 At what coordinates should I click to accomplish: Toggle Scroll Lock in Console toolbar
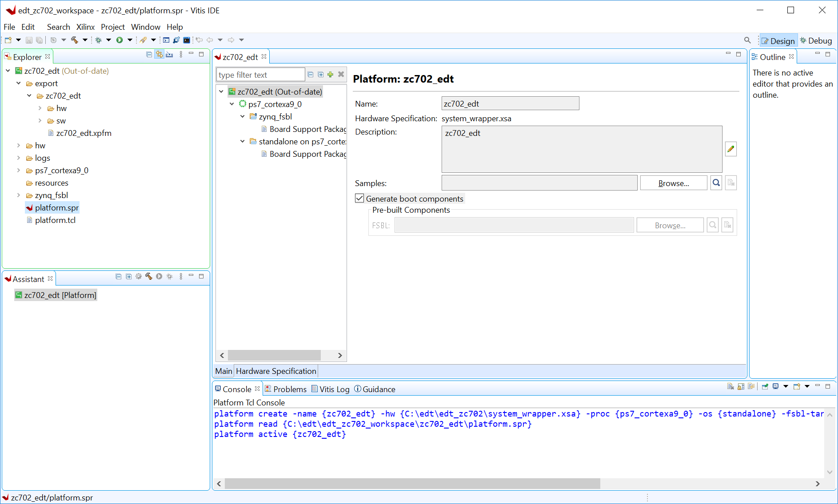pos(741,386)
